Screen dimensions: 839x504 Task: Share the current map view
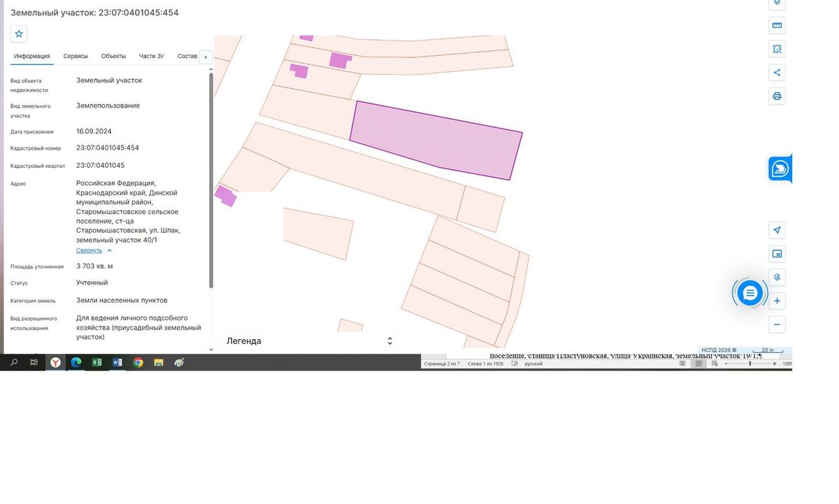click(777, 72)
